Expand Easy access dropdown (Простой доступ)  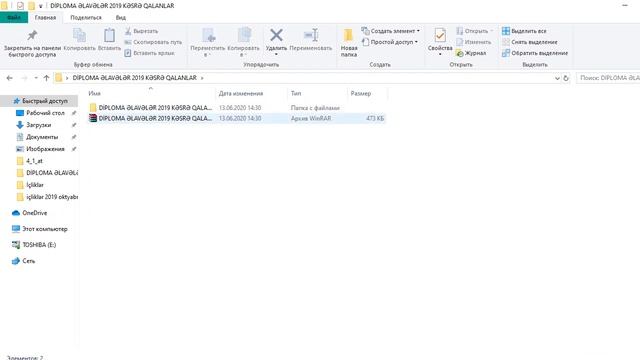tap(390, 42)
